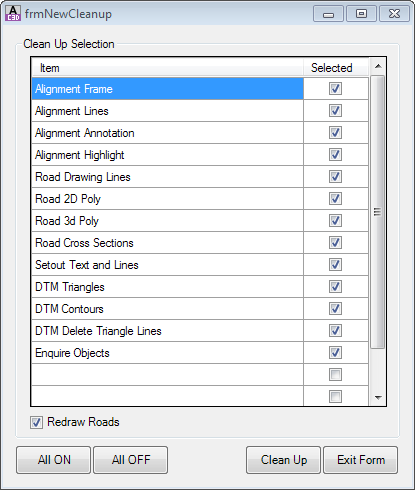Uncheck the Alignment Frame checkbox
415x490 pixels.
(x=335, y=89)
